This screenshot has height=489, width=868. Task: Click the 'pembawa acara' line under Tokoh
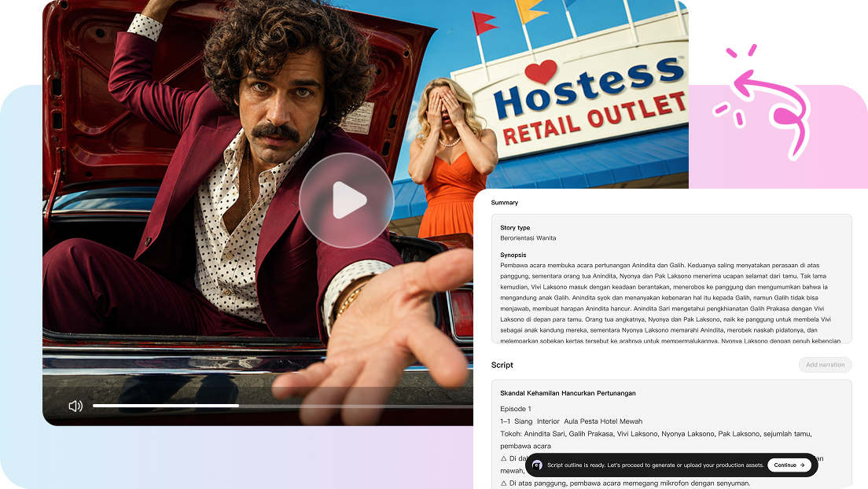525,446
